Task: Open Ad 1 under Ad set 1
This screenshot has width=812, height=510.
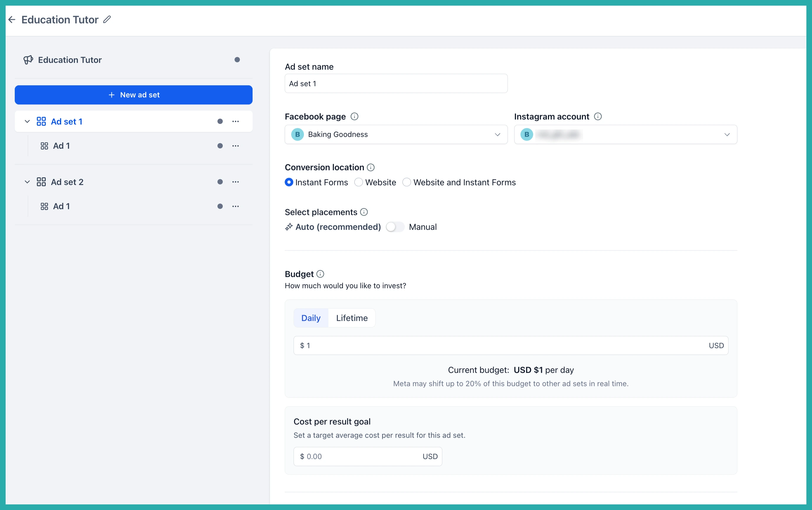Action: pyautogui.click(x=61, y=146)
